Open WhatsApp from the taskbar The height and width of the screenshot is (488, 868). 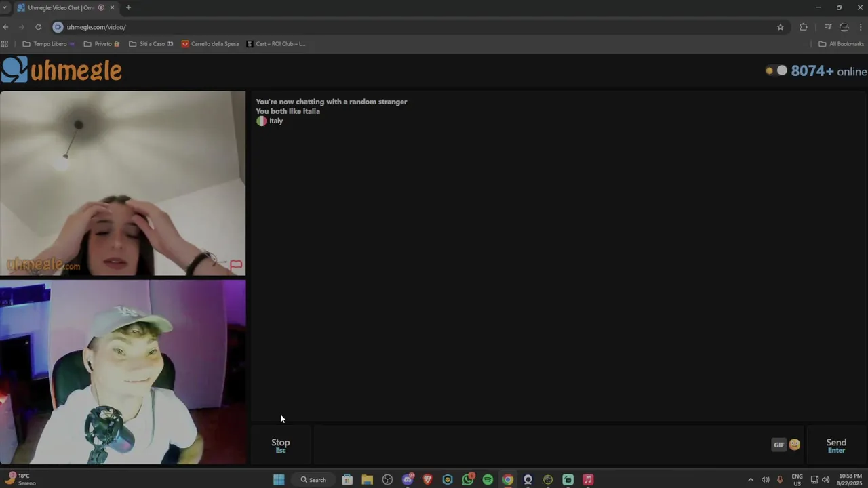coord(468,480)
